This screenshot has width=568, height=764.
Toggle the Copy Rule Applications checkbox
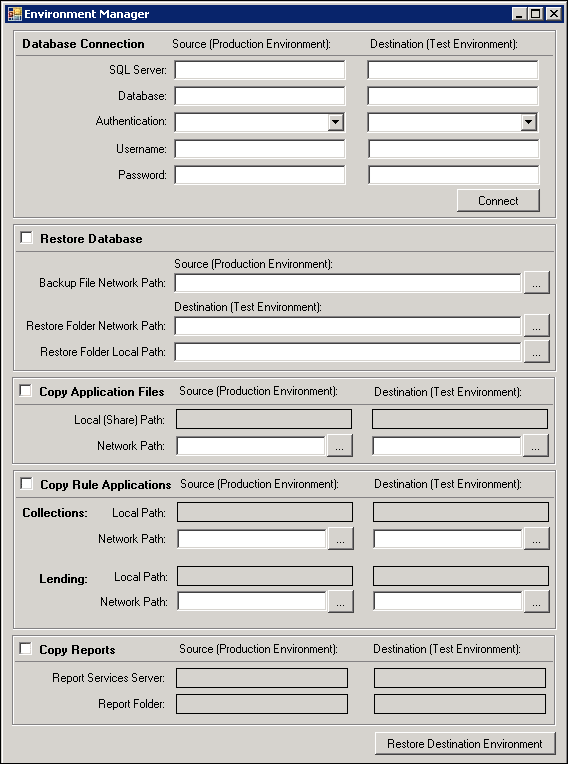click(26, 484)
